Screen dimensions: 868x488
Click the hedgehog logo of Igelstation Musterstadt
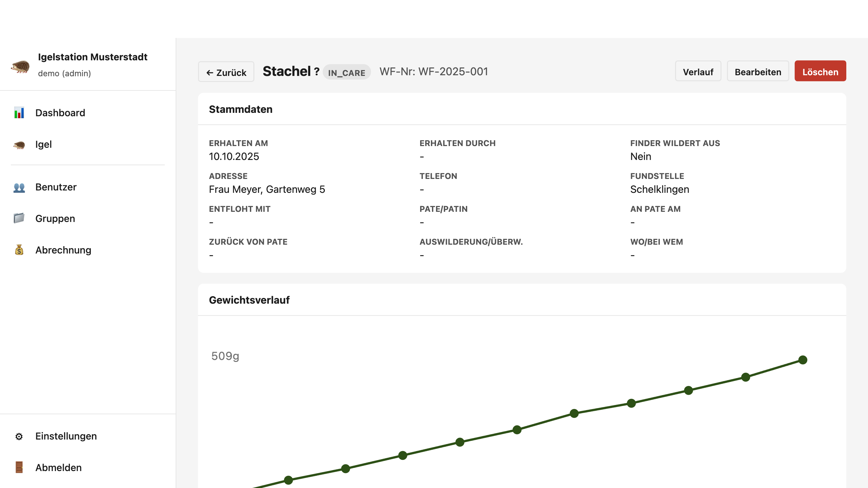coord(20,66)
